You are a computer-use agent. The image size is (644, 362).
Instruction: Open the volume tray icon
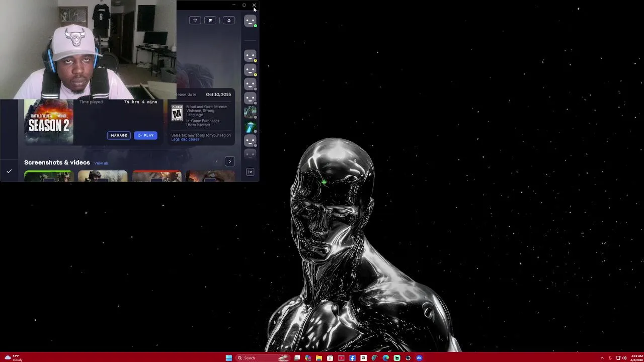624,358
